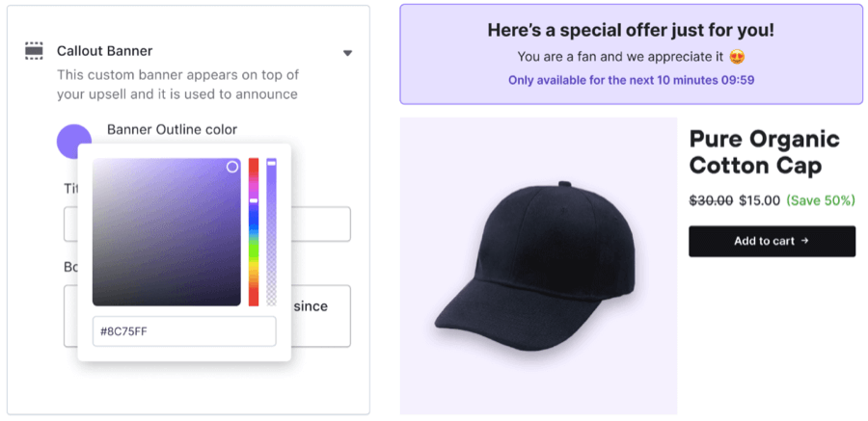Screen dimensions: 868x421
Task: Click the body text area containing "since"
Action: click(x=323, y=316)
